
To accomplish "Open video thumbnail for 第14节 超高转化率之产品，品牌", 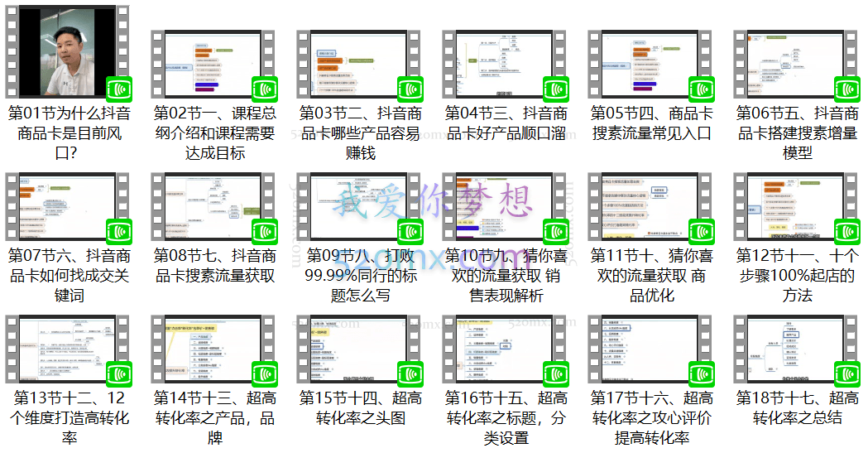I will tap(213, 349).
